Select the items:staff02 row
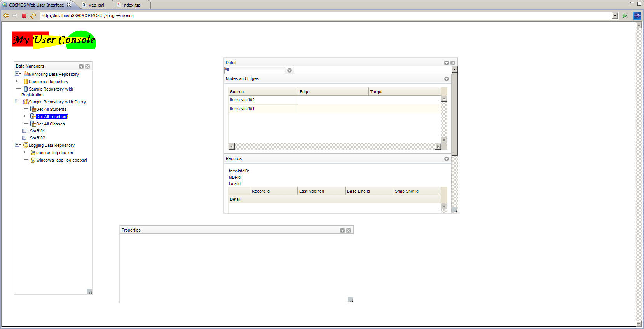The width and height of the screenshot is (644, 329). [x=335, y=100]
